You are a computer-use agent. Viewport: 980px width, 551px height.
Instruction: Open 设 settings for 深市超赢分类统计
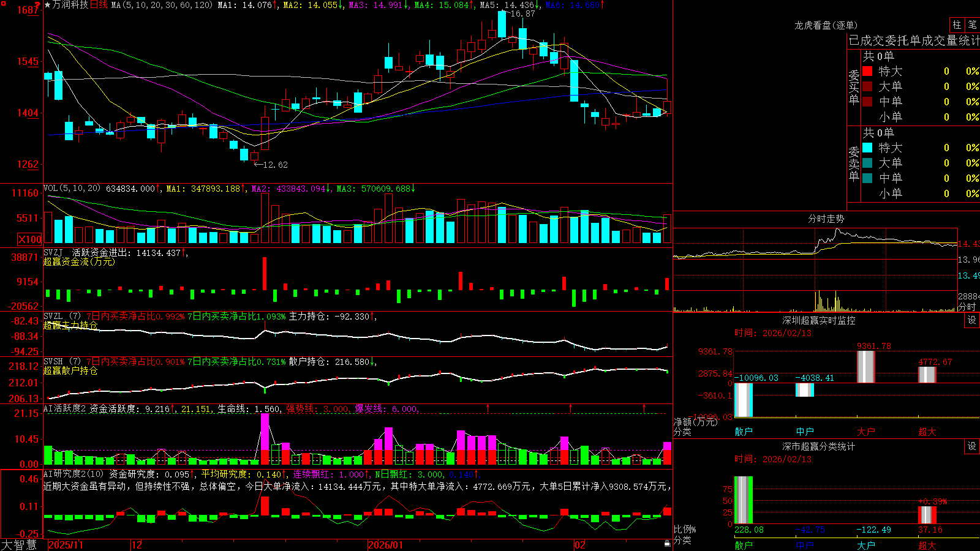pyautogui.click(x=972, y=446)
